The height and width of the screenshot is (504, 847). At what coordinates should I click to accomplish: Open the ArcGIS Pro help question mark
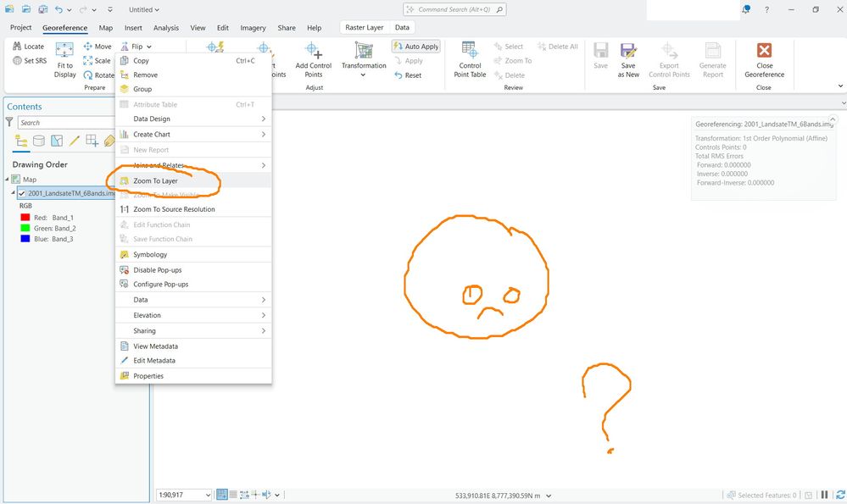766,9
